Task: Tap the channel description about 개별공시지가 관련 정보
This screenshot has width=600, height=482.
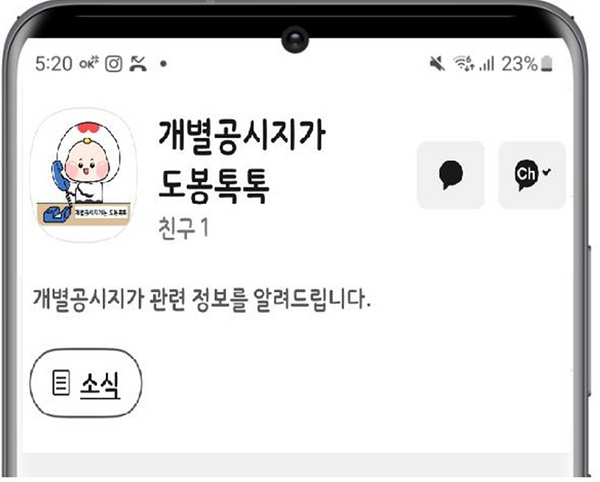Action: 202,299
